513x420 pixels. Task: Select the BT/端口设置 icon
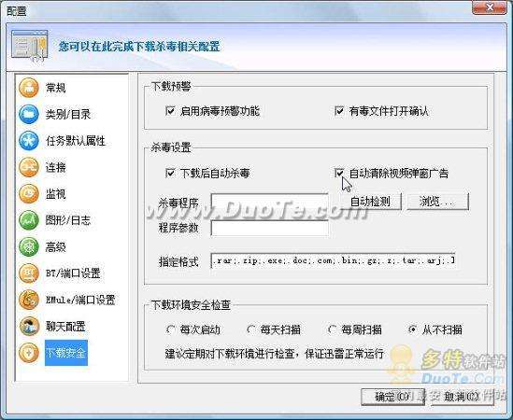[x=29, y=273]
